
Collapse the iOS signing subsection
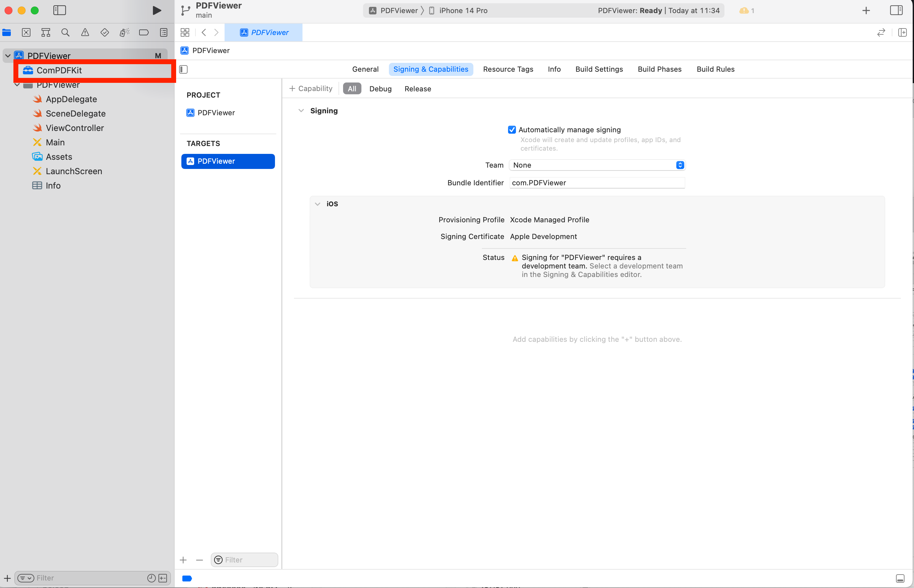tap(317, 204)
